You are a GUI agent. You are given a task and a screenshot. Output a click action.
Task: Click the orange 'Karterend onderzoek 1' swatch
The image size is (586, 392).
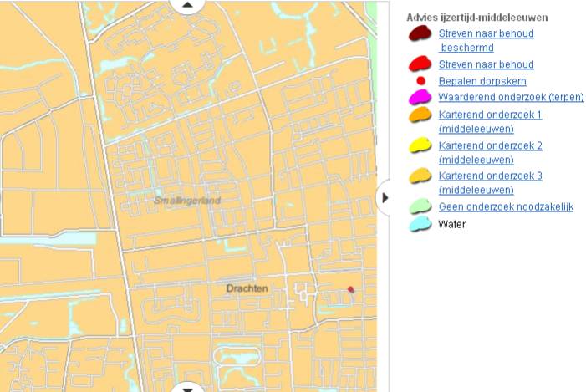pyautogui.click(x=420, y=115)
